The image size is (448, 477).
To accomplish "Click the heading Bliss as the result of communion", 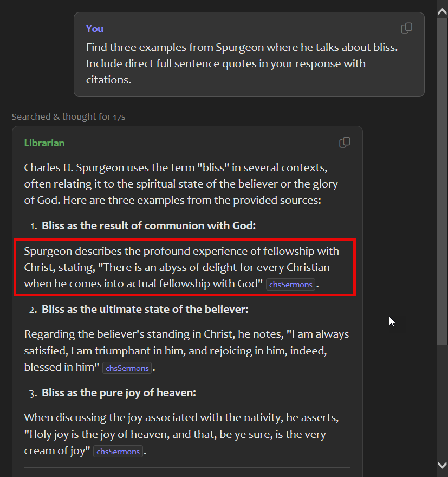I will coord(148,225).
